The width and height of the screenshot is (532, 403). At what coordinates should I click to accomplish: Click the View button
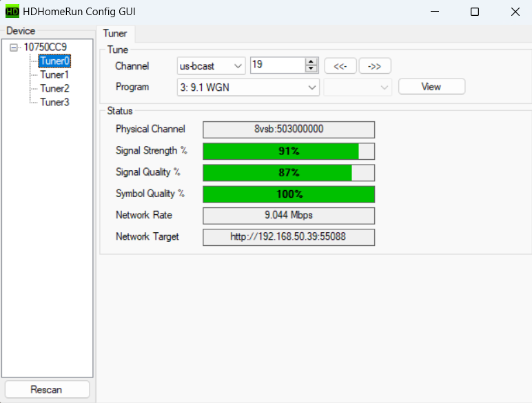[x=431, y=87]
